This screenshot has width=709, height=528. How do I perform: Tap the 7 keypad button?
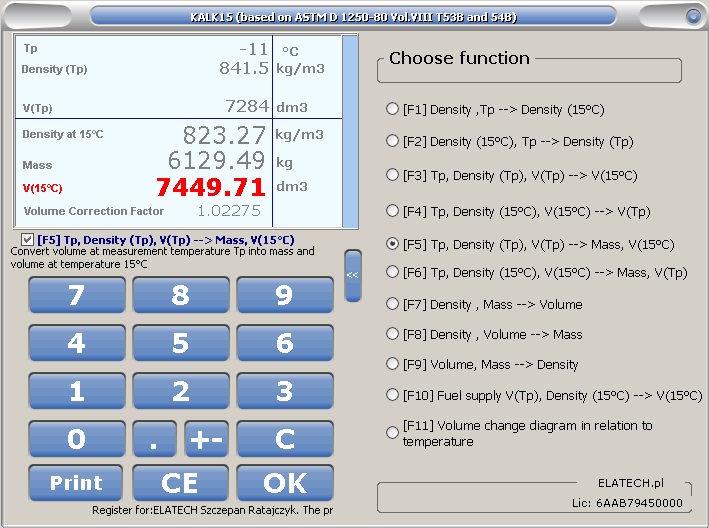pyautogui.click(x=77, y=295)
